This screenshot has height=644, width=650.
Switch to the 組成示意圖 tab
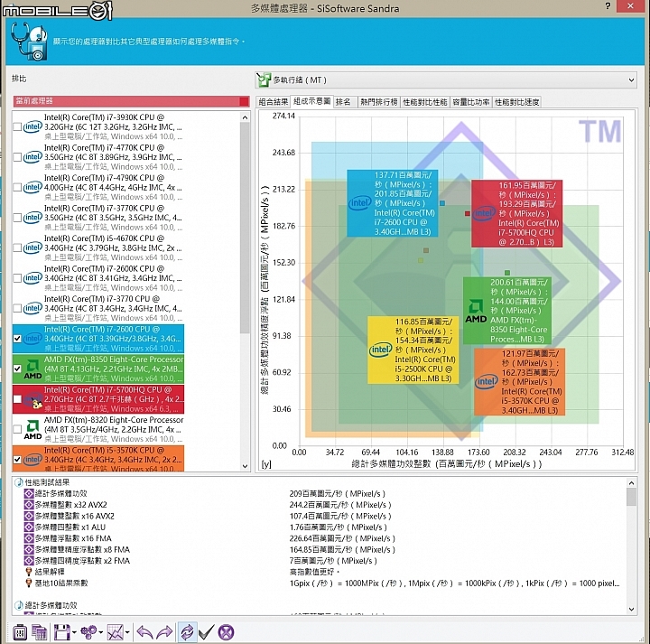pyautogui.click(x=311, y=101)
